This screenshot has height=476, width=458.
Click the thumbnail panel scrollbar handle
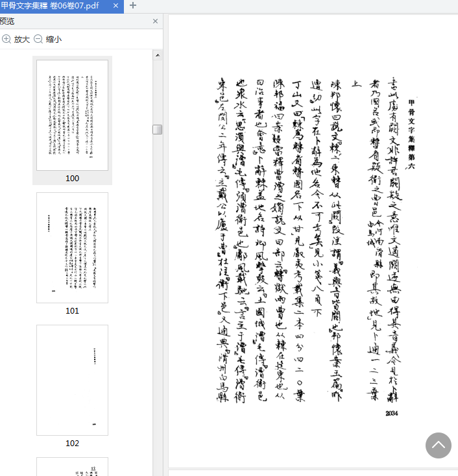point(158,129)
